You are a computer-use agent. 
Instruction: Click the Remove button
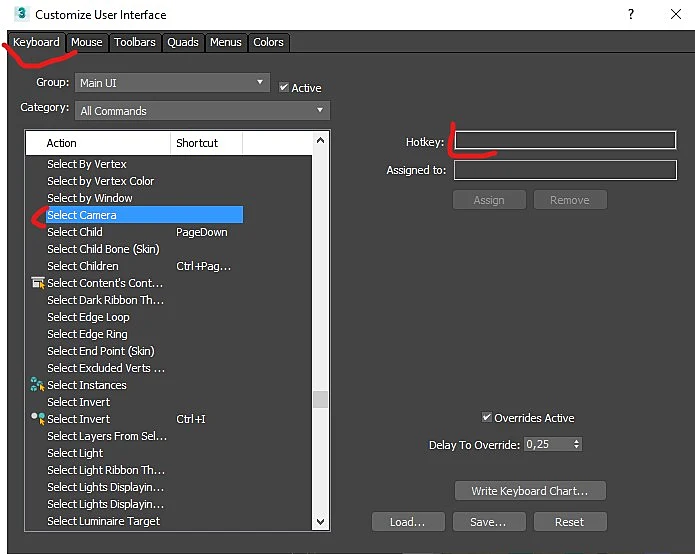(x=570, y=200)
